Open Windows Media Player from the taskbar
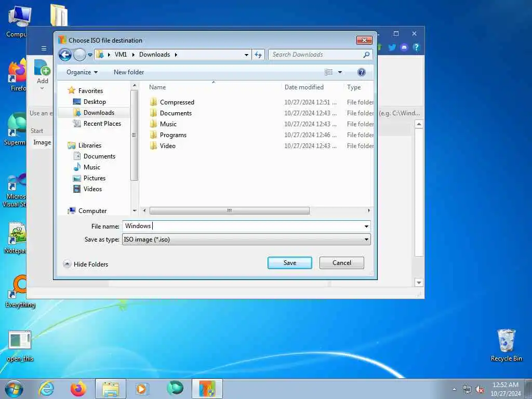The image size is (532, 399). point(141,389)
